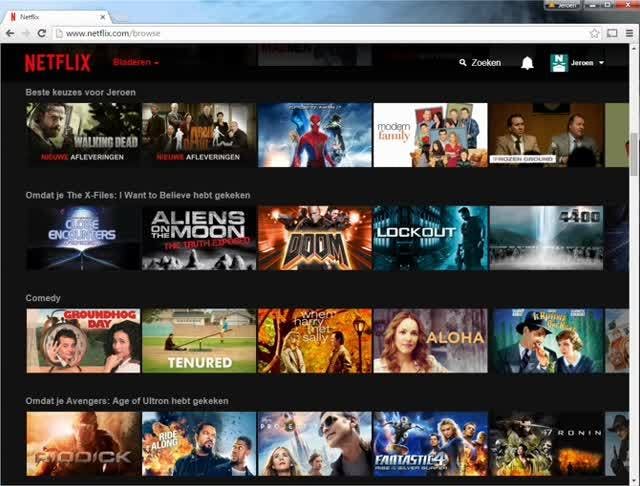Click the Netflix logo
The image size is (640, 486).
pyautogui.click(x=58, y=63)
